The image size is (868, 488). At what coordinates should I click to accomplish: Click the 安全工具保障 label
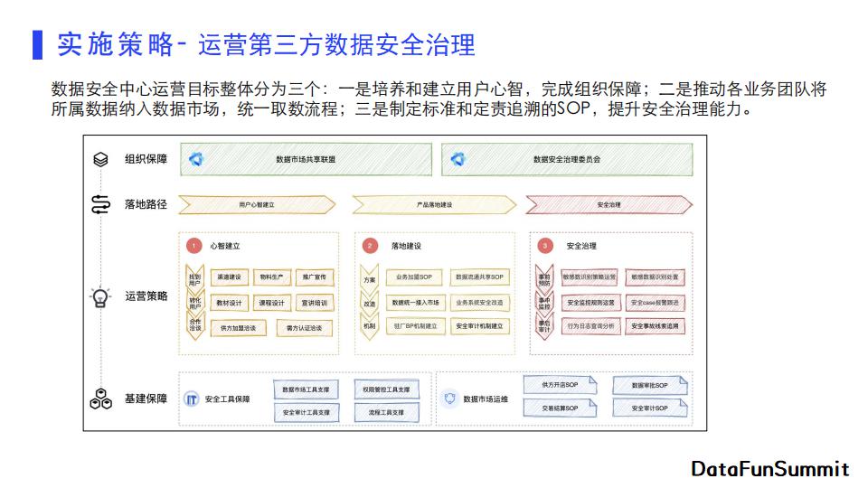(227, 399)
